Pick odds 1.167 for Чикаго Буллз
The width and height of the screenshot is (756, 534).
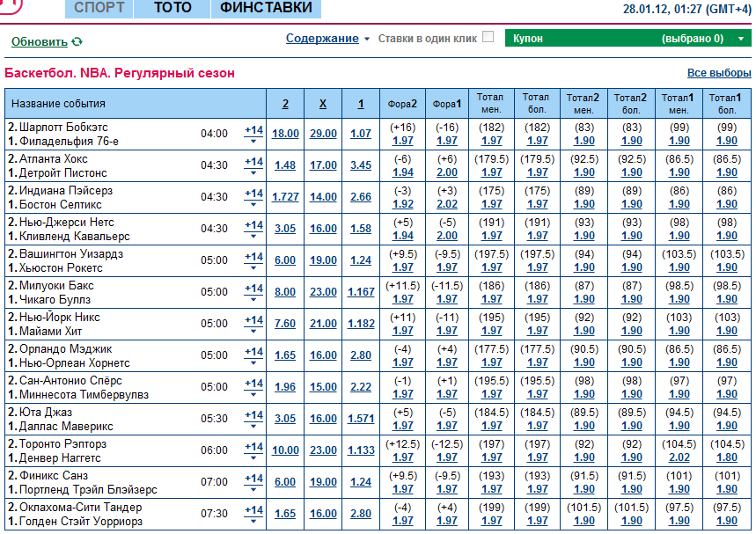[x=361, y=292]
